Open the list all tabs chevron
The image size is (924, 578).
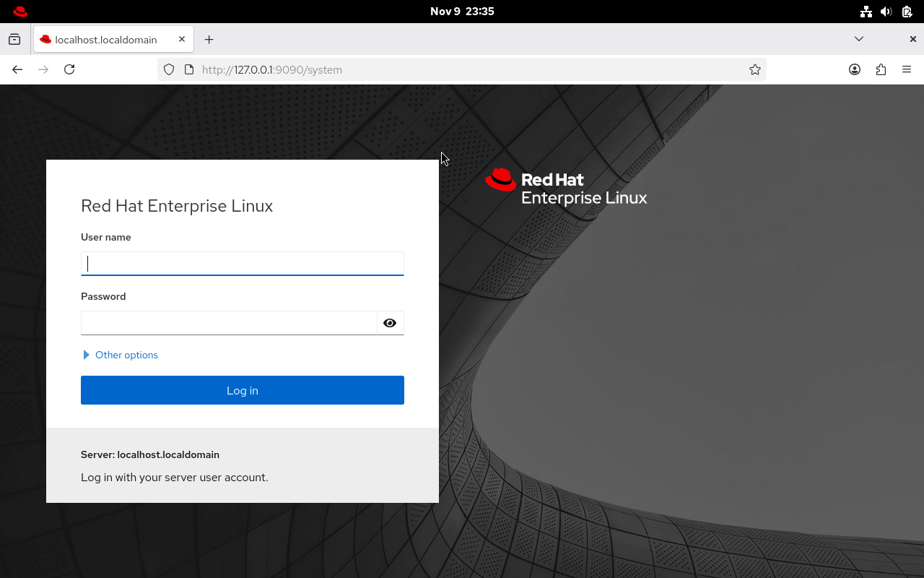pyautogui.click(x=859, y=39)
